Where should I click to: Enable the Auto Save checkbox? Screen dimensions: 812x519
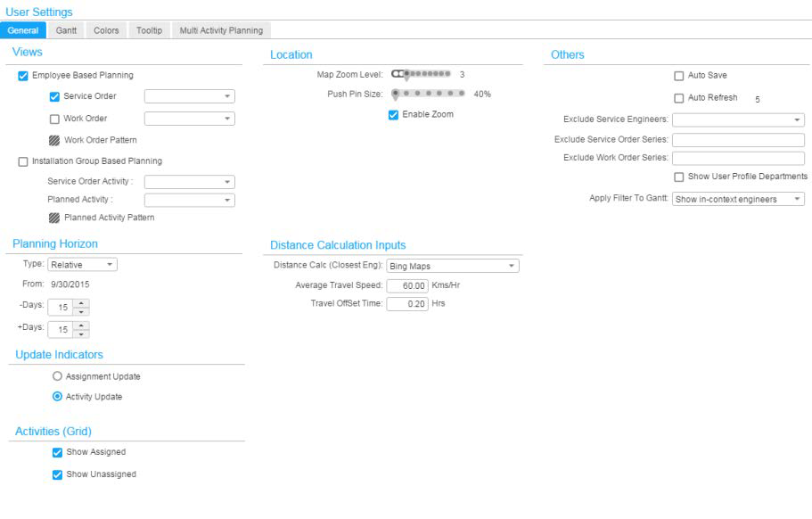point(677,75)
